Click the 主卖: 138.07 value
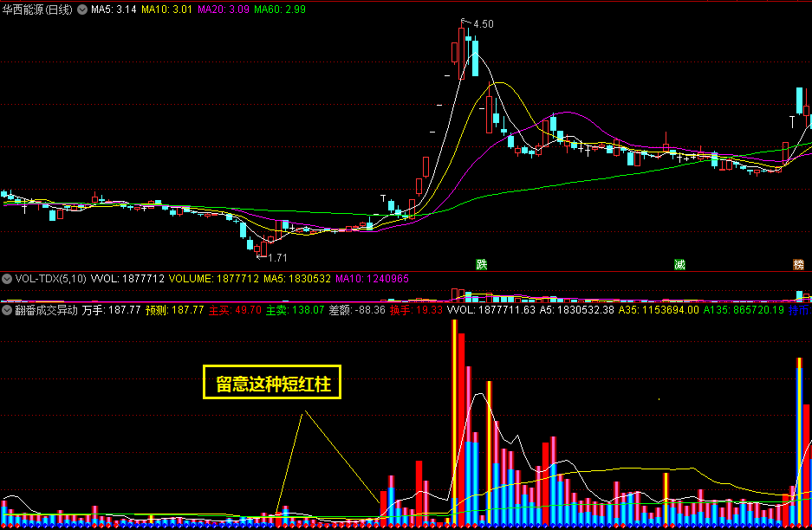The height and width of the screenshot is (530, 812). click(x=296, y=310)
